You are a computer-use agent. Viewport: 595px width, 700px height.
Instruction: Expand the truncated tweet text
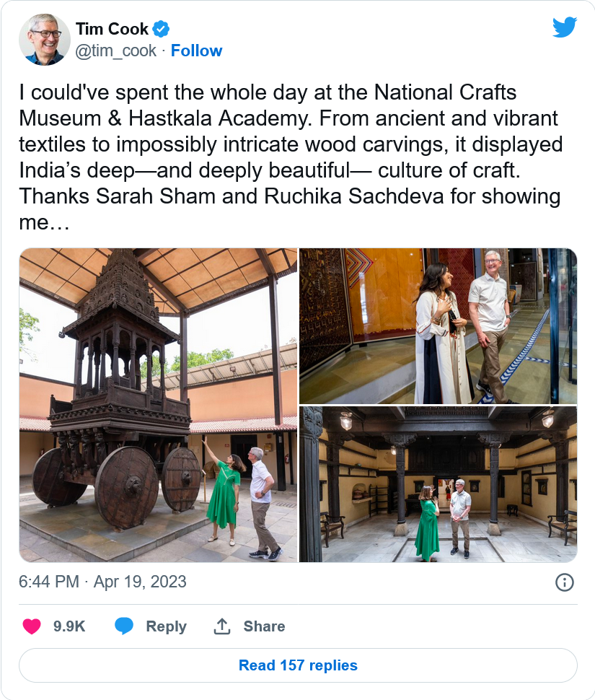45,223
